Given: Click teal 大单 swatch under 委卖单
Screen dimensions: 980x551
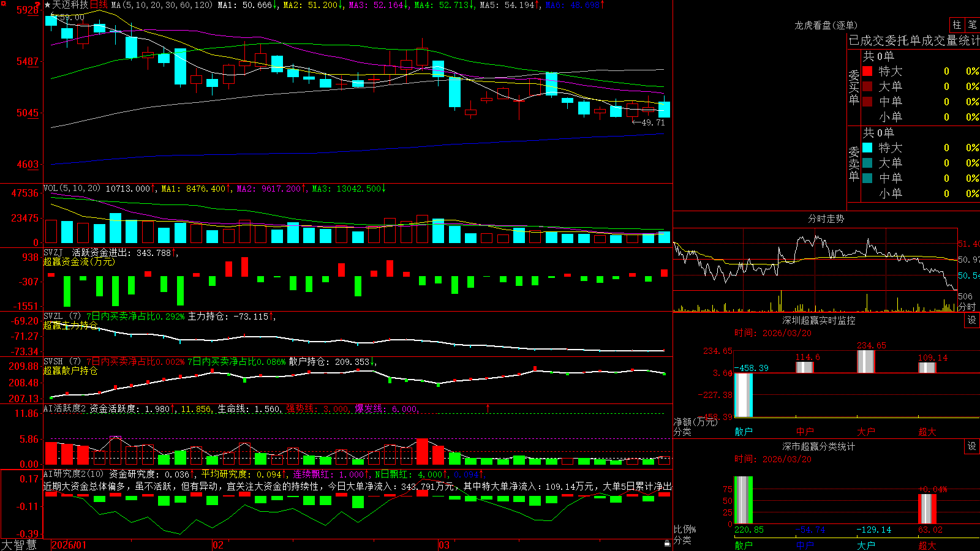Looking at the screenshot, I should pyautogui.click(x=867, y=163).
